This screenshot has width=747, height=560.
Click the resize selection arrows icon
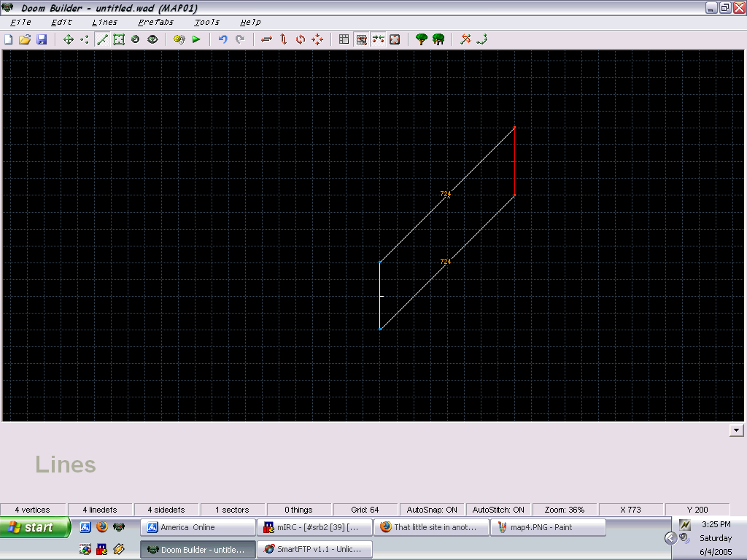pyautogui.click(x=317, y=39)
